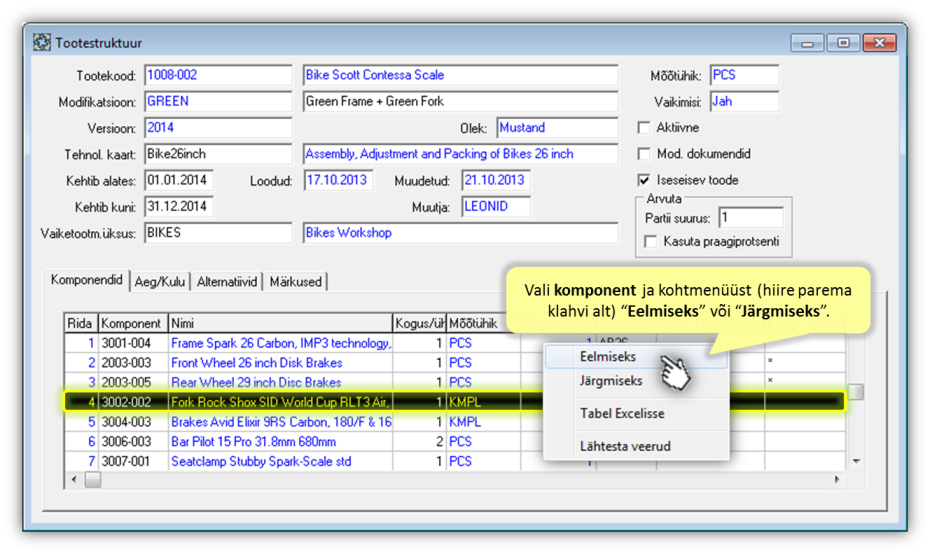This screenshot has width=930, height=554.
Task: Click the Versioon field 2014
Action: [x=218, y=128]
